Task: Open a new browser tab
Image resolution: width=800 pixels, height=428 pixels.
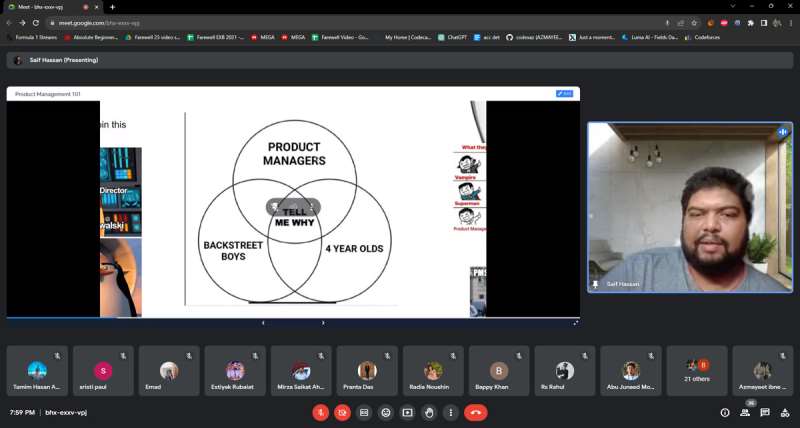Action: coord(112,7)
